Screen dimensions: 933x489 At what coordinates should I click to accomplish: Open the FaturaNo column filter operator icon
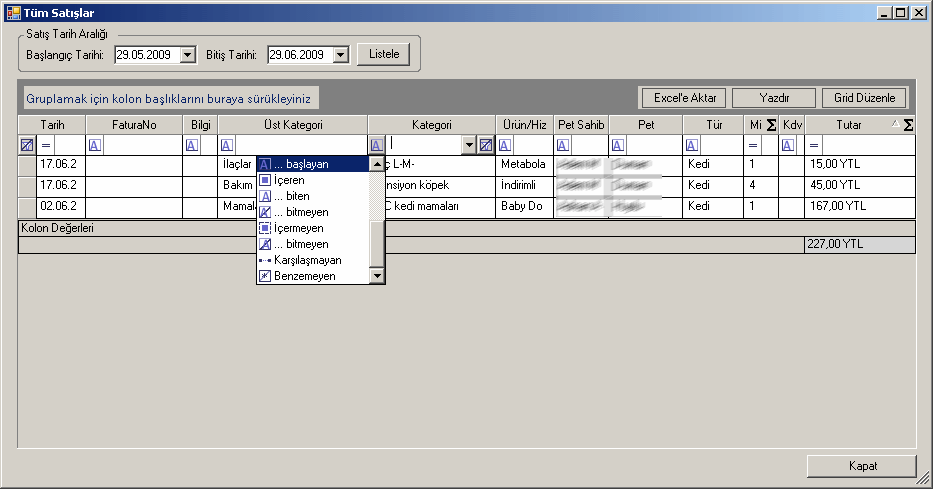click(x=95, y=145)
